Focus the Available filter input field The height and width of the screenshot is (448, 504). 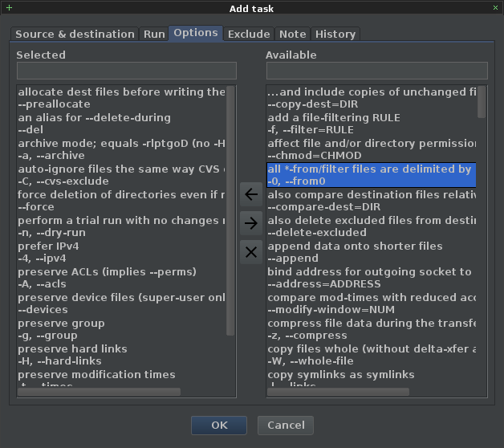(377, 71)
